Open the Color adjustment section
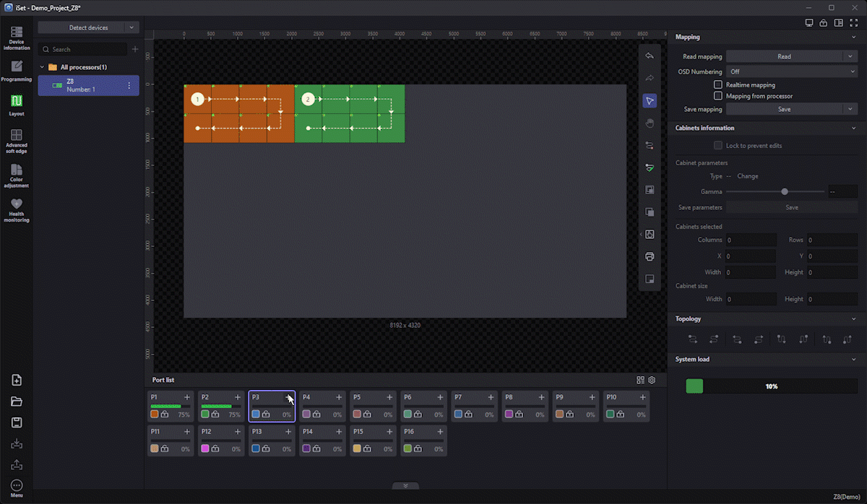 [16, 174]
